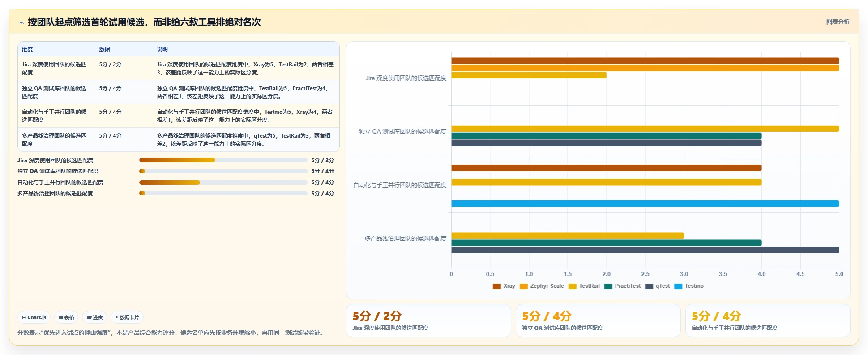Click the 独立 QA 测试库团队 stat card
The width and height of the screenshot is (868, 355).
pyautogui.click(x=598, y=320)
